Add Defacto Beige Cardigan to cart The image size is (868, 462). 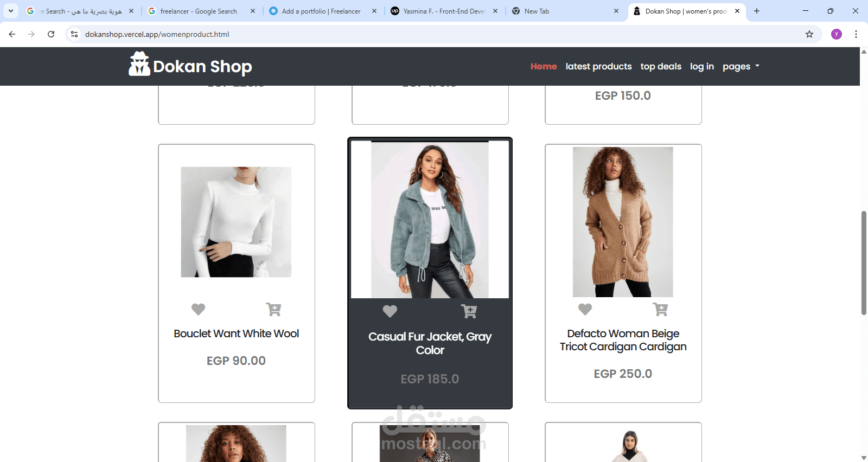click(x=660, y=309)
